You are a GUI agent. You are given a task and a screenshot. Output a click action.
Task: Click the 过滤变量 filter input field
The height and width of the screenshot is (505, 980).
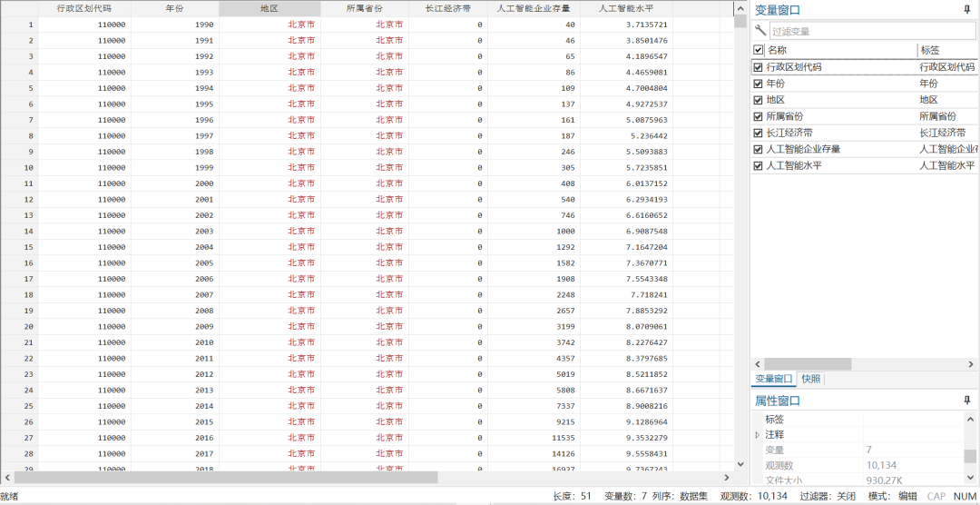(x=873, y=31)
